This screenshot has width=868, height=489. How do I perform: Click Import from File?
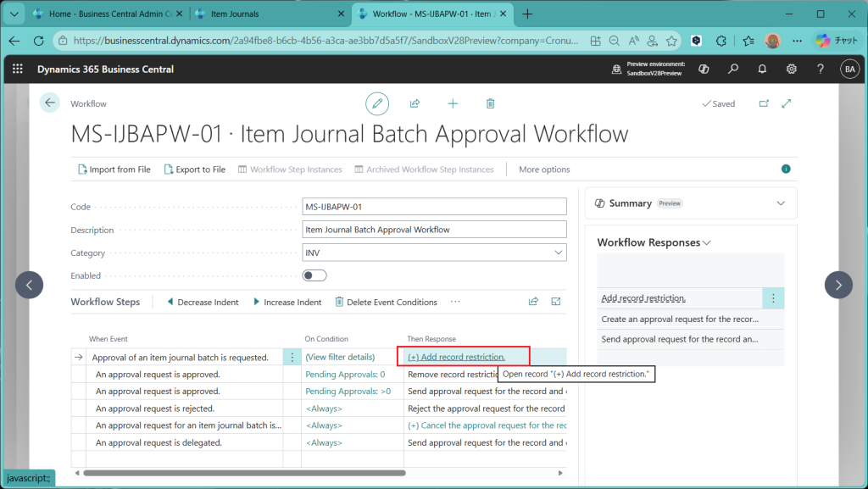[x=114, y=169]
